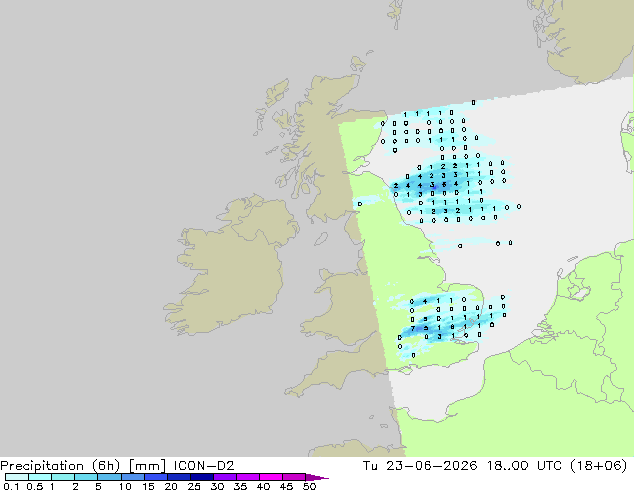Click the 45–50 mm legend color box
The width and height of the screenshot is (634, 490).
(294, 477)
